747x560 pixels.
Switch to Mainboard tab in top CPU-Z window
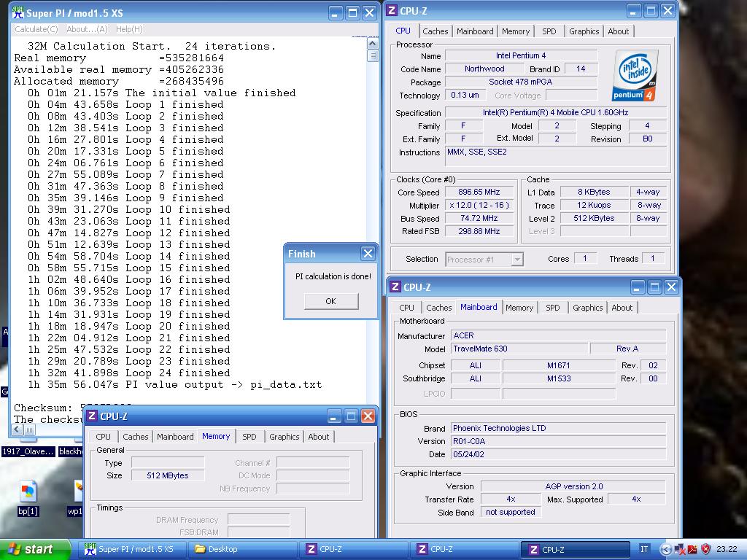tap(475, 31)
